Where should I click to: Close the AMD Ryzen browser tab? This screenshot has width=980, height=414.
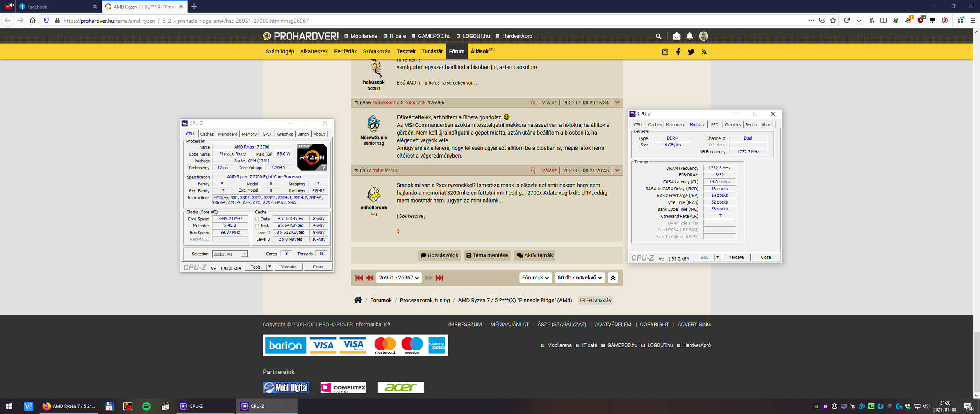(181, 7)
